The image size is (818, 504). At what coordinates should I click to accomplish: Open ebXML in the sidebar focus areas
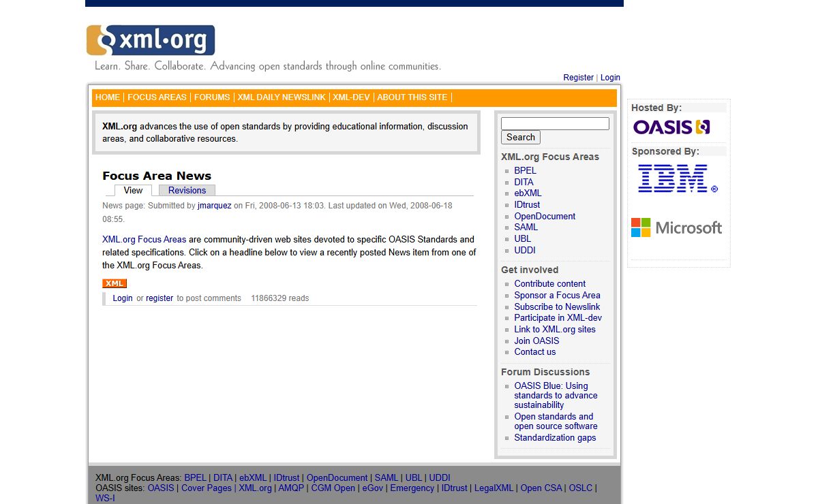click(528, 193)
